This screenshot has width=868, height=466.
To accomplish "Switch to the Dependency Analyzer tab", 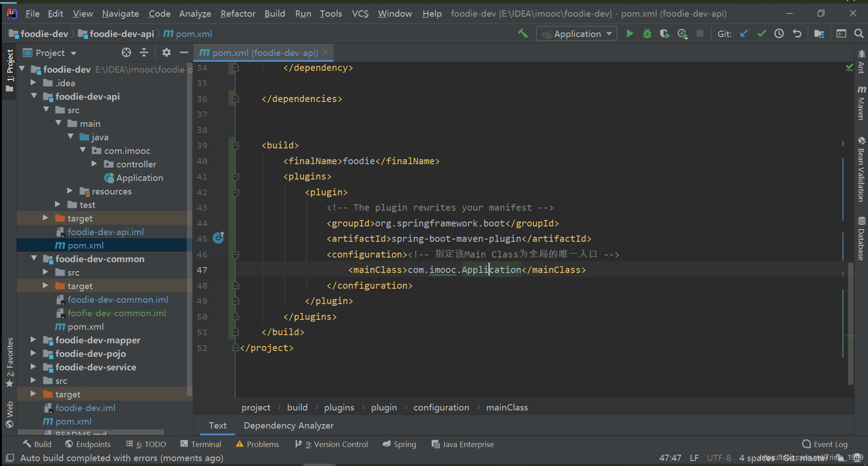I will point(288,425).
